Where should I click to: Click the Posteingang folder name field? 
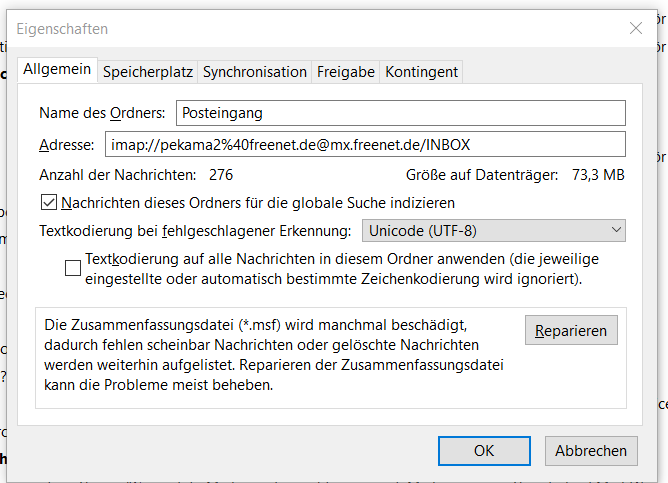point(400,113)
